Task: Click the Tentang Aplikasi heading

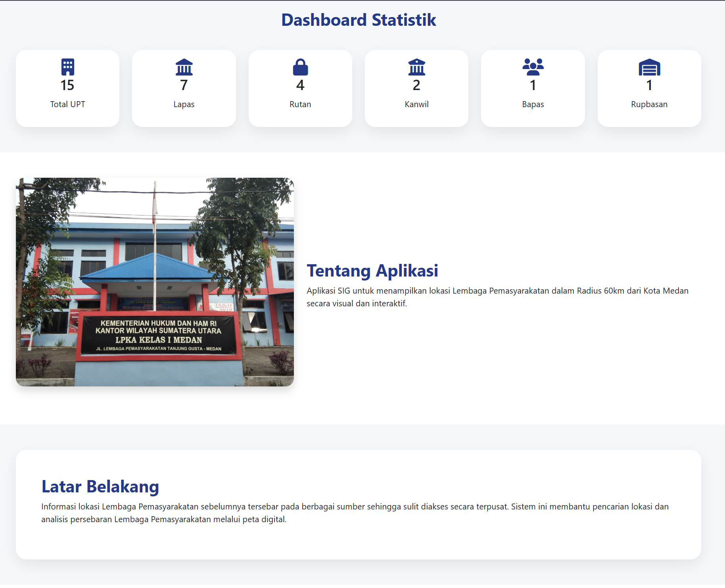Action: pos(372,271)
